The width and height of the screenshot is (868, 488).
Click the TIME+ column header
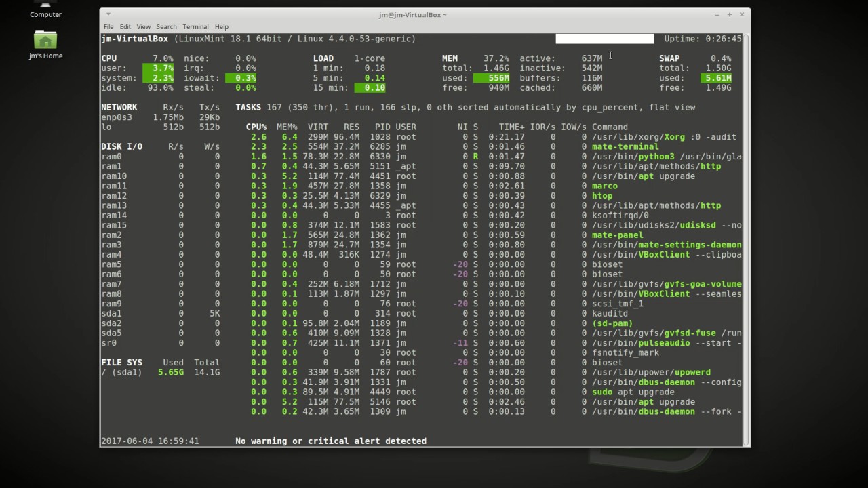click(x=512, y=127)
